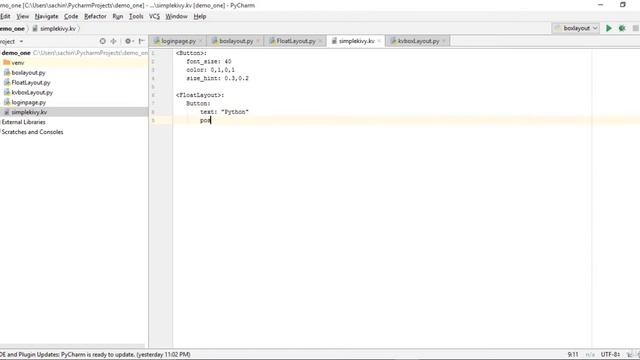This screenshot has height=360, width=640.
Task: Close the kvboxLayout.py tab
Action: coord(444,41)
